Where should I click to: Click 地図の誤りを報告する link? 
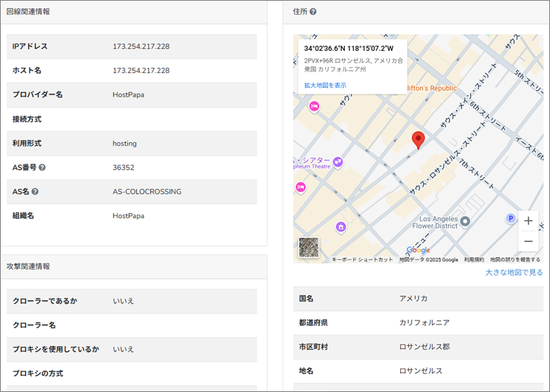[x=515, y=259]
